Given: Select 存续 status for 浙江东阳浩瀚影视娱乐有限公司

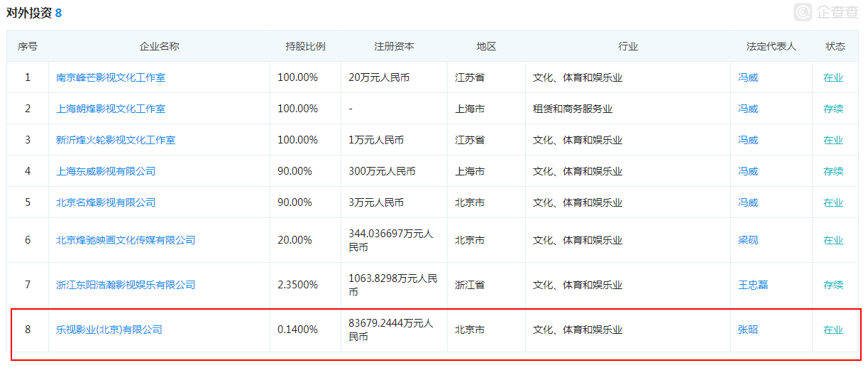Looking at the screenshot, I should [x=833, y=285].
